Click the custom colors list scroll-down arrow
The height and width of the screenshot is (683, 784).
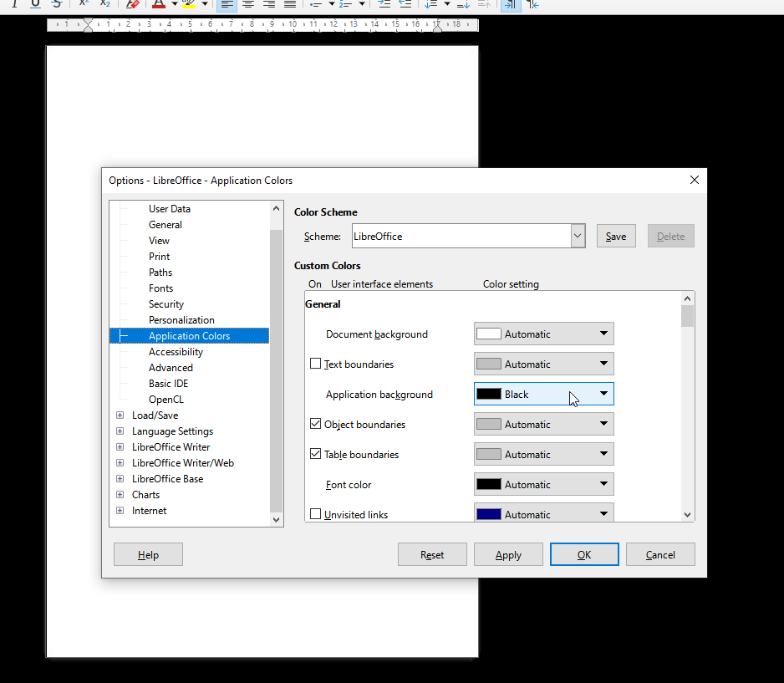coord(687,515)
